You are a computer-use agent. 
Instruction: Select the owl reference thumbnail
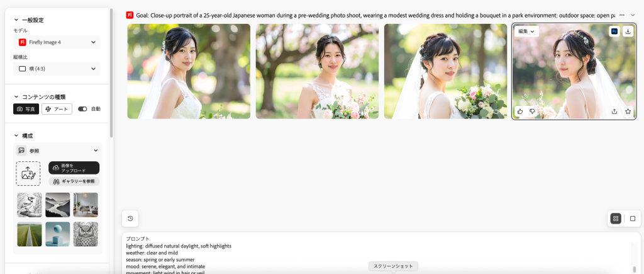point(86,234)
